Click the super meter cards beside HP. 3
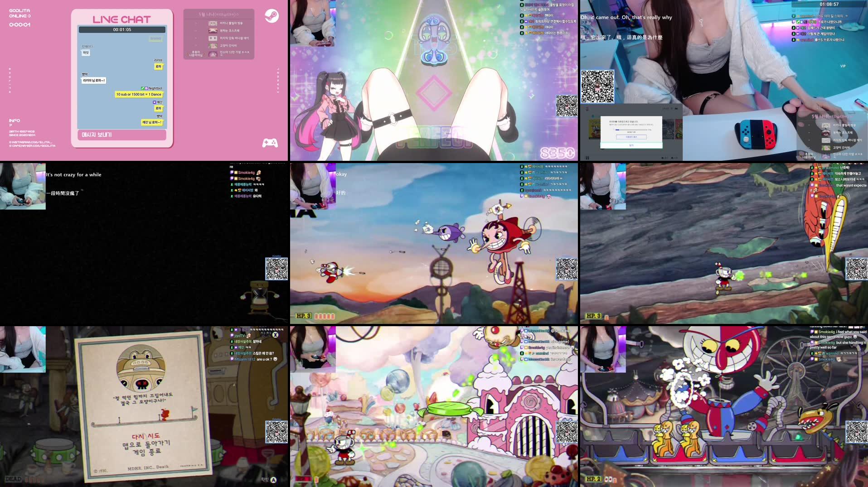Image resolution: width=868 pixels, height=487 pixels. tap(325, 316)
